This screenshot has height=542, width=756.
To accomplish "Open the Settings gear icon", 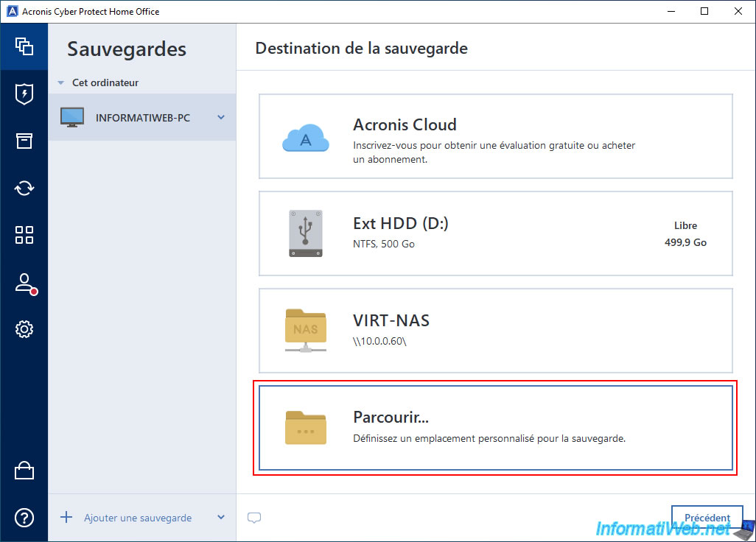I will [24, 329].
